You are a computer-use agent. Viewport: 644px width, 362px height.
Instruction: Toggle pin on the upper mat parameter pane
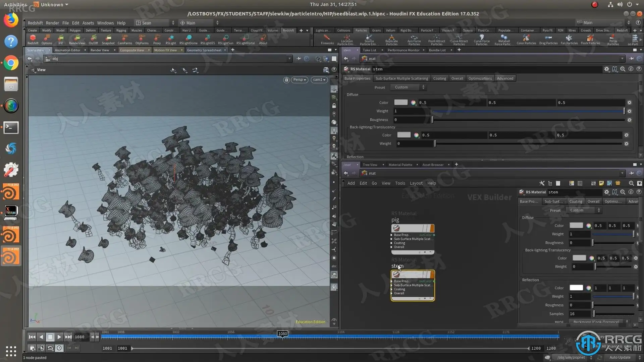pos(631,59)
